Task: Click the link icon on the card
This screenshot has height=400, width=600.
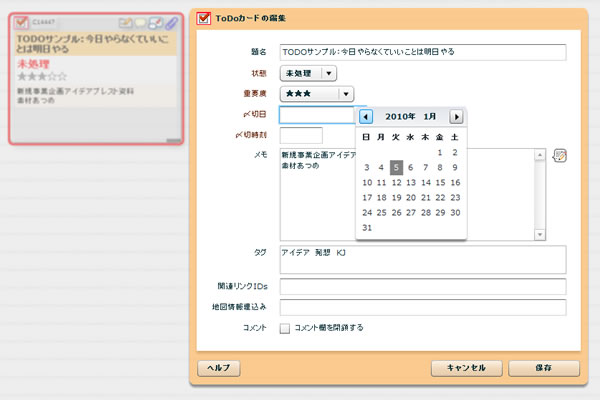Action: tap(155, 22)
